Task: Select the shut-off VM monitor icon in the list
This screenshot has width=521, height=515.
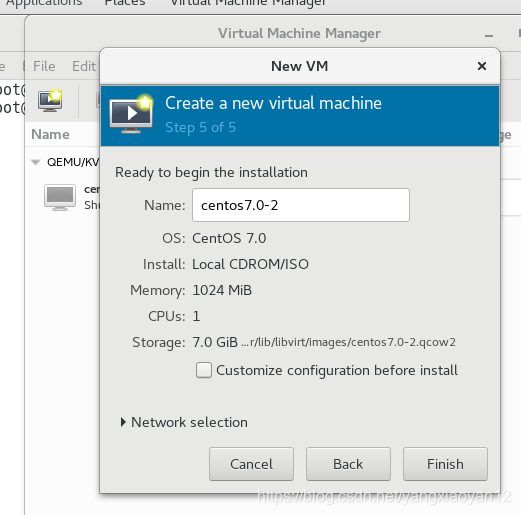Action: coord(60,197)
